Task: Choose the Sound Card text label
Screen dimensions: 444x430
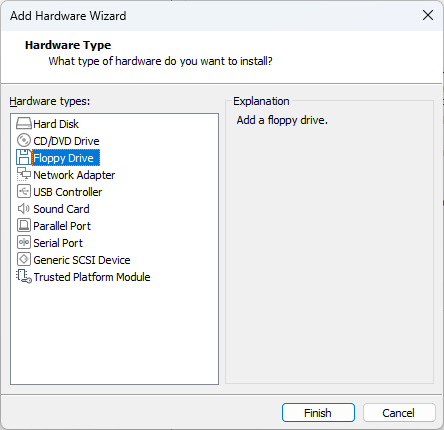Action: [x=61, y=209]
